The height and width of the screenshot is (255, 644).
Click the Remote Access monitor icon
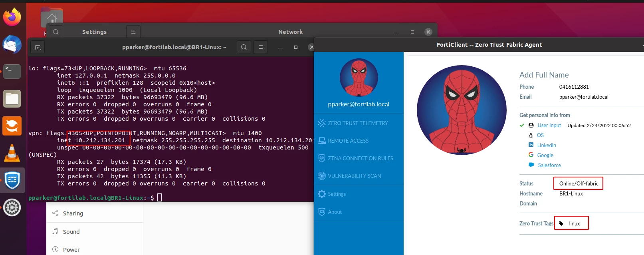click(x=322, y=141)
